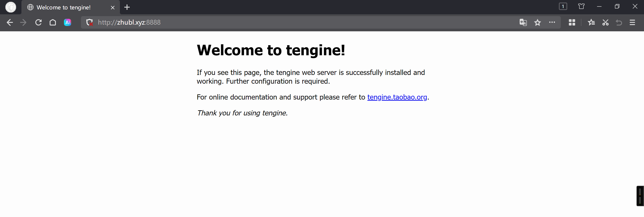Open the browser home page
Viewport: 644px width, 217px height.
click(53, 23)
